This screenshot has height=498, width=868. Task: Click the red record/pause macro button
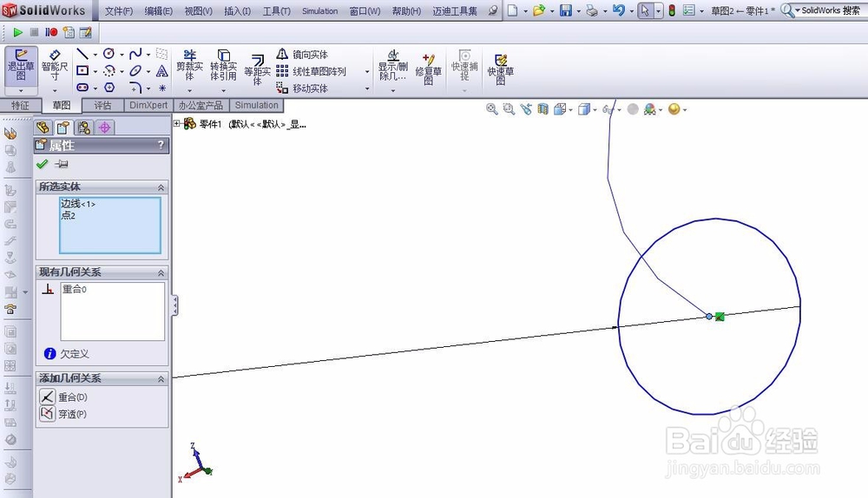pyautogui.click(x=51, y=33)
